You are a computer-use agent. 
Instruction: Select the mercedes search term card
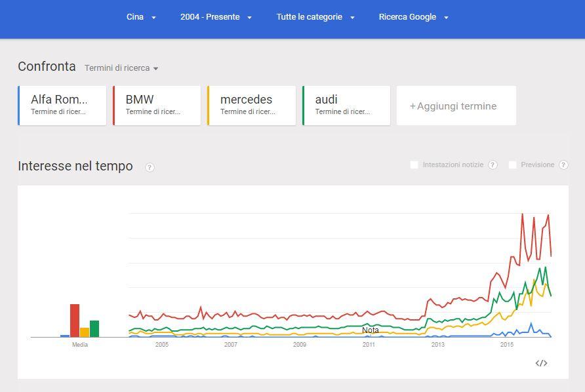252,105
